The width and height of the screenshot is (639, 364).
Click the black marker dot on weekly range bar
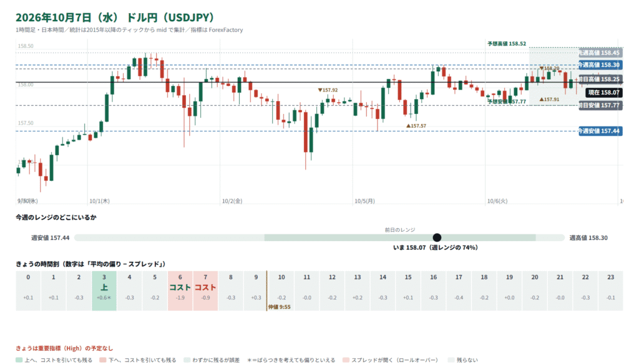coord(437,237)
